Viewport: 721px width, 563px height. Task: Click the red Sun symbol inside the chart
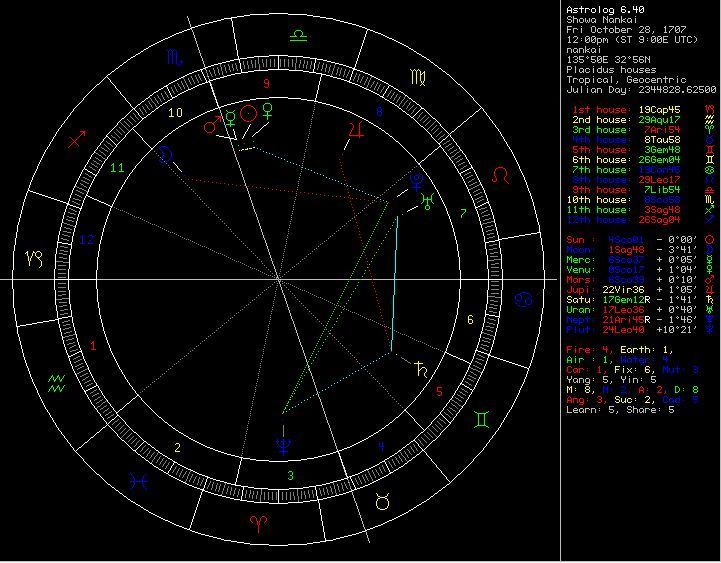coord(248,113)
